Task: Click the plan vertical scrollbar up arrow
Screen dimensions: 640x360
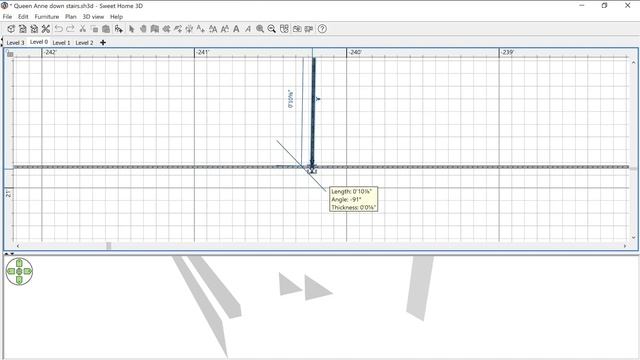Action: click(633, 62)
